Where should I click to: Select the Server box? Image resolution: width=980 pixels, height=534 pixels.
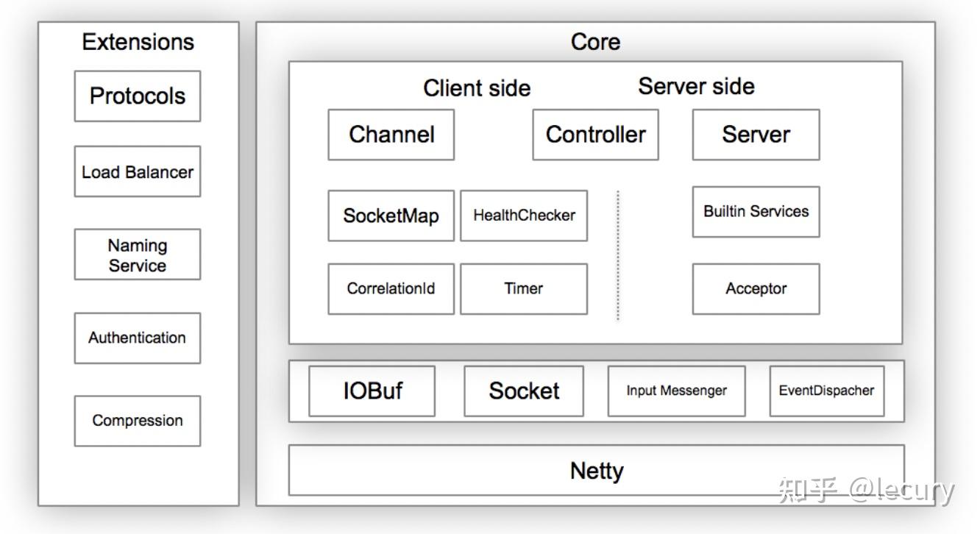click(x=756, y=135)
